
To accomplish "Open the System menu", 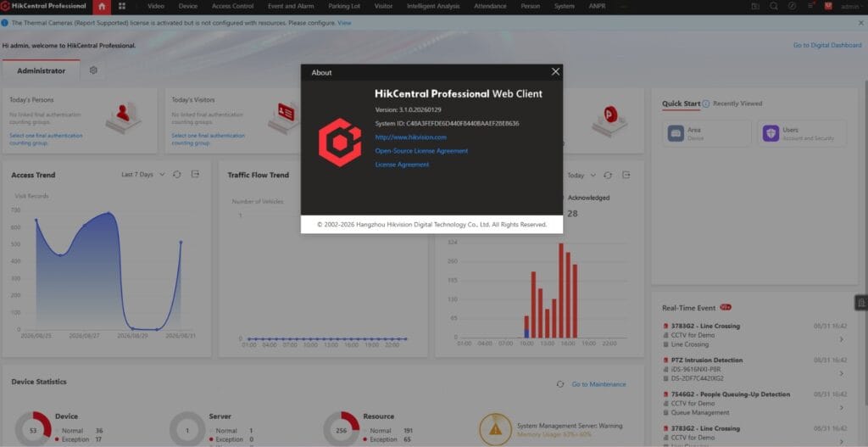I will [564, 6].
